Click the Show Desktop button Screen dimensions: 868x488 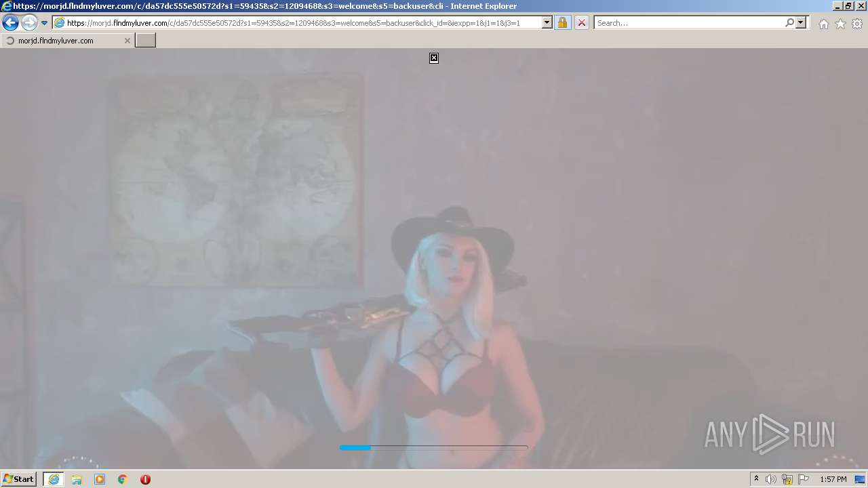pos(861,479)
